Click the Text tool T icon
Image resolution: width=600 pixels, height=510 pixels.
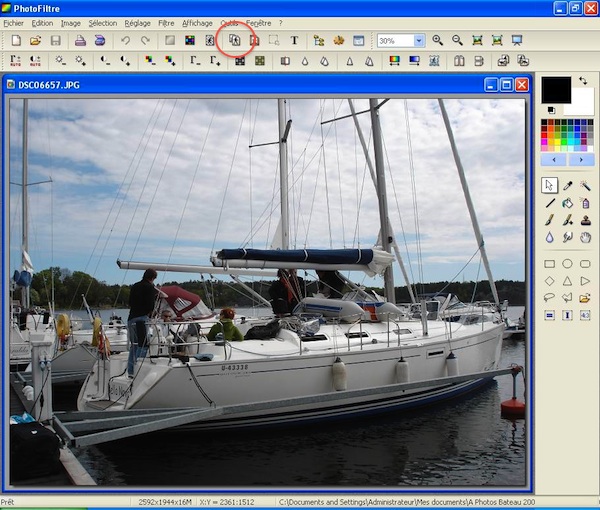[294, 41]
